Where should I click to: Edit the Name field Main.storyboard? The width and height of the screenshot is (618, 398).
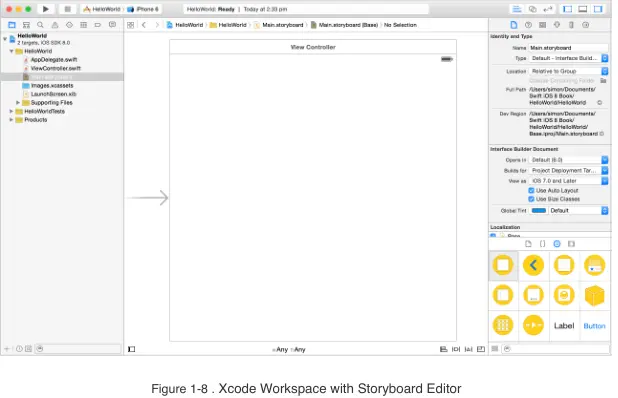point(568,48)
